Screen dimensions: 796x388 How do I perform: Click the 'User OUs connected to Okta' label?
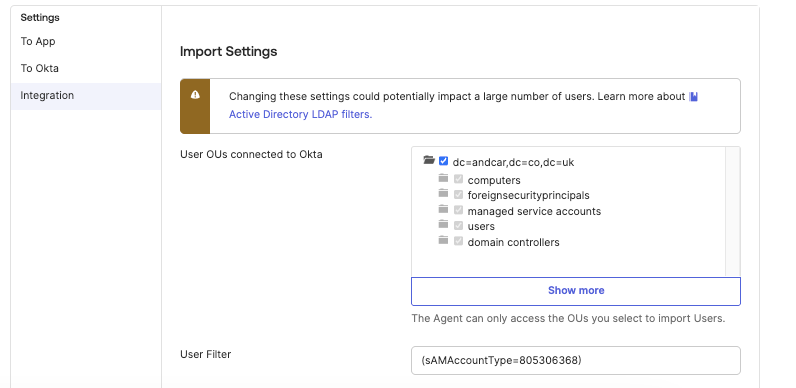pyautogui.click(x=251, y=154)
